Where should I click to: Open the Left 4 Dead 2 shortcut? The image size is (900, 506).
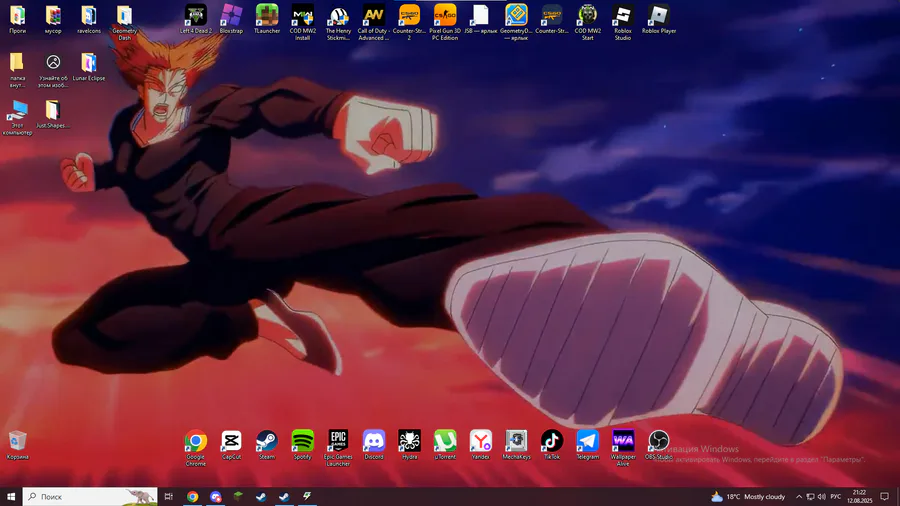coord(196,18)
